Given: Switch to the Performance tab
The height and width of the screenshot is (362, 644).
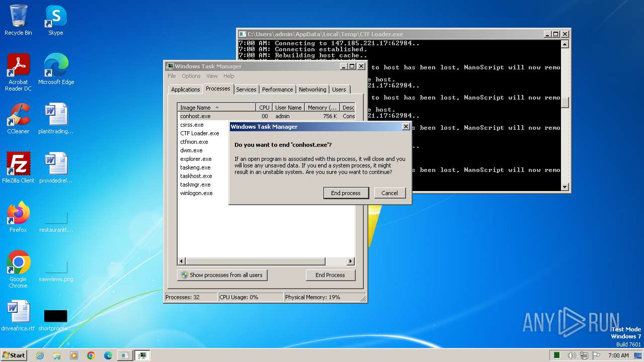Looking at the screenshot, I should point(277,89).
